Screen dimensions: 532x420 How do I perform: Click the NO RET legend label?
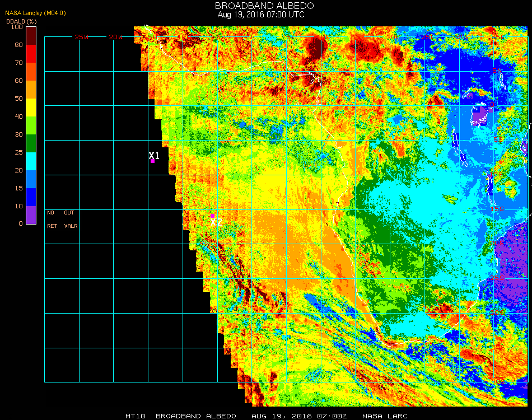(x=52, y=220)
